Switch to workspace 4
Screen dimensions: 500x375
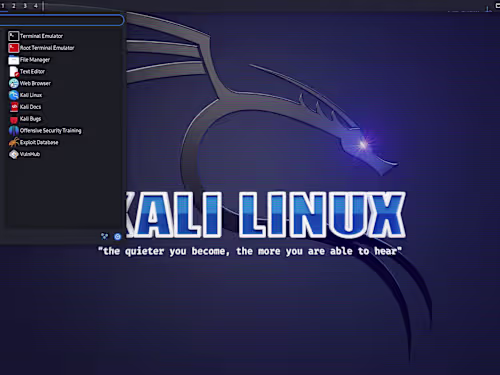click(x=36, y=6)
